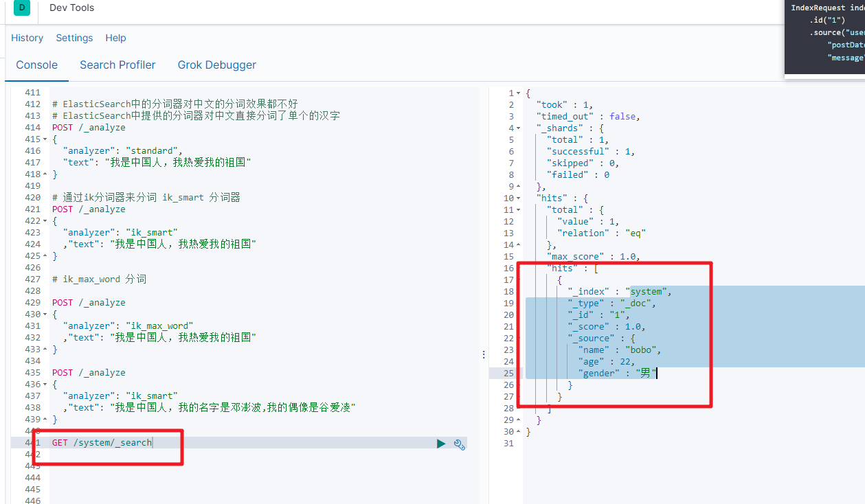Click "relation" : "eq" in response

602,233
